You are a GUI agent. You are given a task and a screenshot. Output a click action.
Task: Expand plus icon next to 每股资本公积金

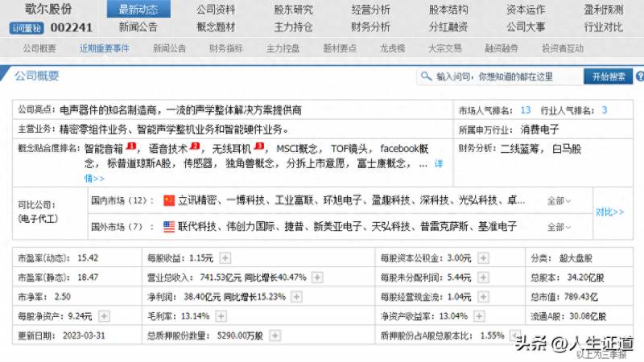pyautogui.click(x=483, y=258)
